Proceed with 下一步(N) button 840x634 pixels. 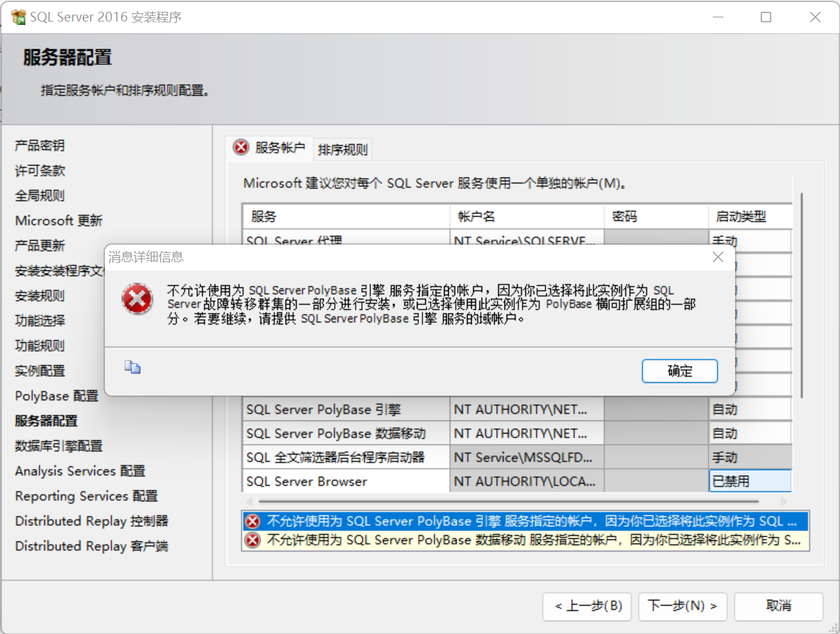pyautogui.click(x=683, y=606)
